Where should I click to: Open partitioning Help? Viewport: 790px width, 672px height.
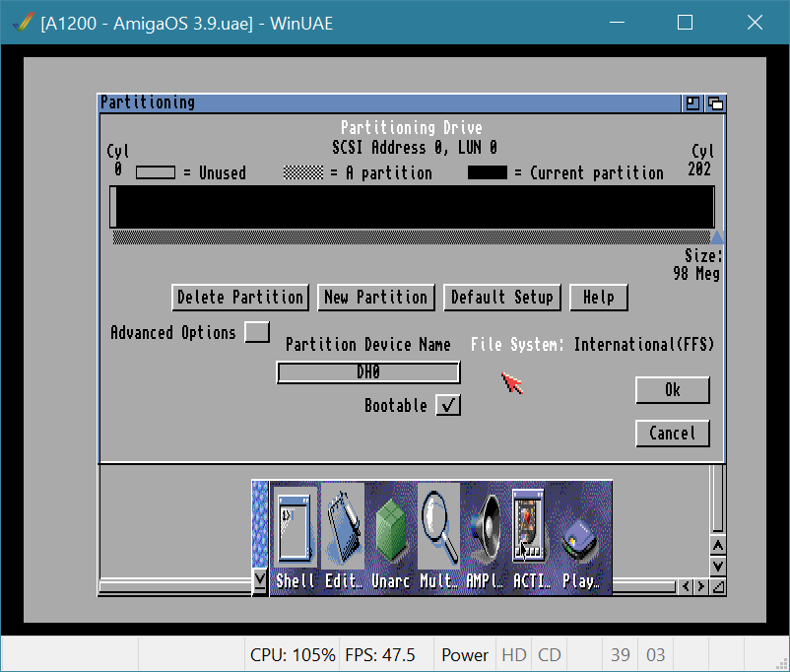click(599, 298)
